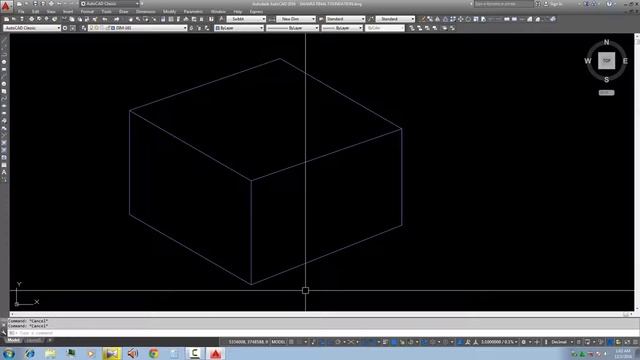Open Google Chrome from the taskbar

coord(153,353)
